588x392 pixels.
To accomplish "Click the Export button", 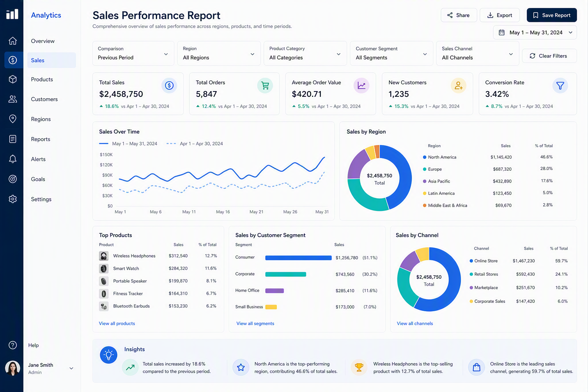I will pyautogui.click(x=500, y=15).
